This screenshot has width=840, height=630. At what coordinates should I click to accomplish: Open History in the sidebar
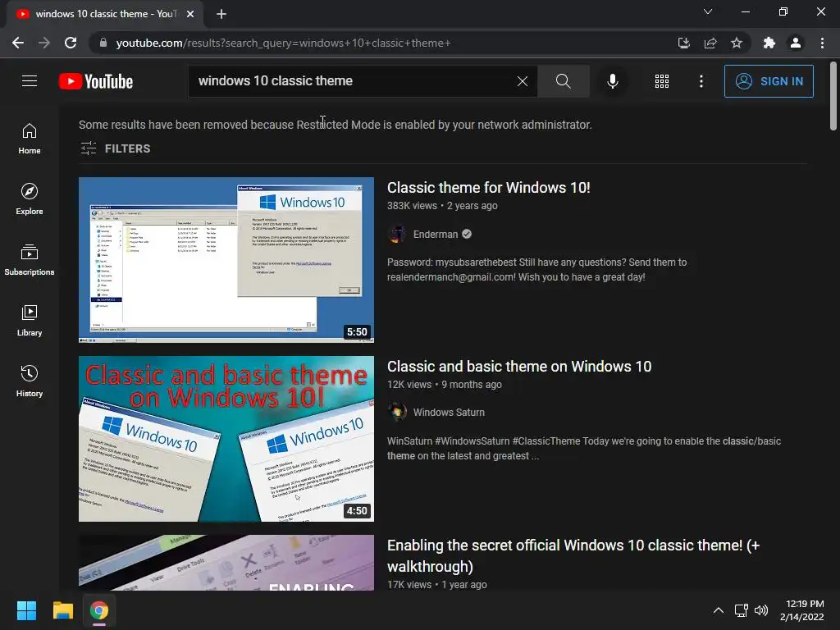30,381
